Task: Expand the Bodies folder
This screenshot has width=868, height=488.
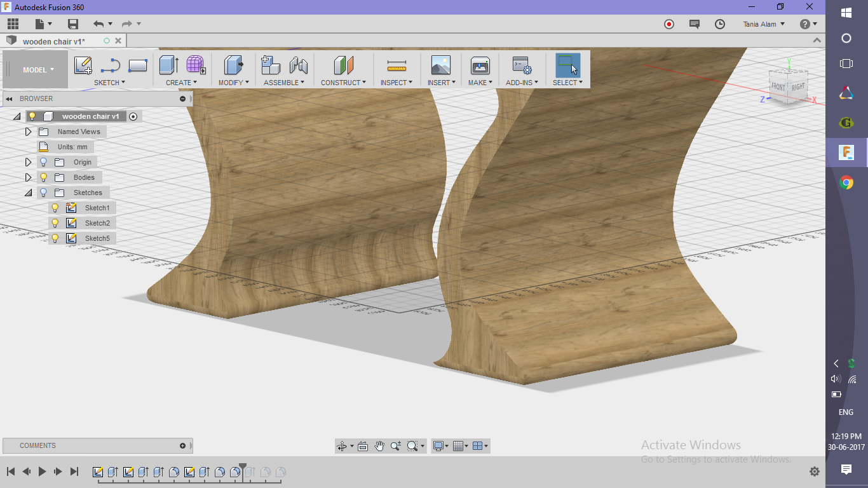Action: coord(28,177)
